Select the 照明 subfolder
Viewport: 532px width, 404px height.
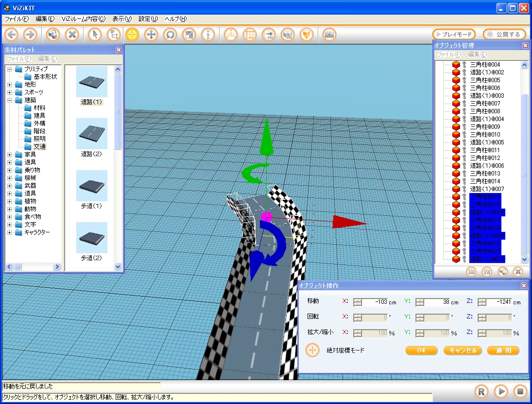click(x=39, y=139)
